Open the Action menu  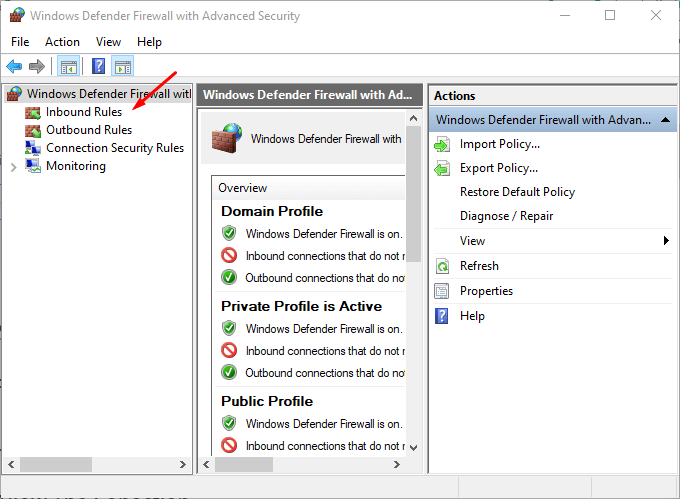[x=62, y=42]
